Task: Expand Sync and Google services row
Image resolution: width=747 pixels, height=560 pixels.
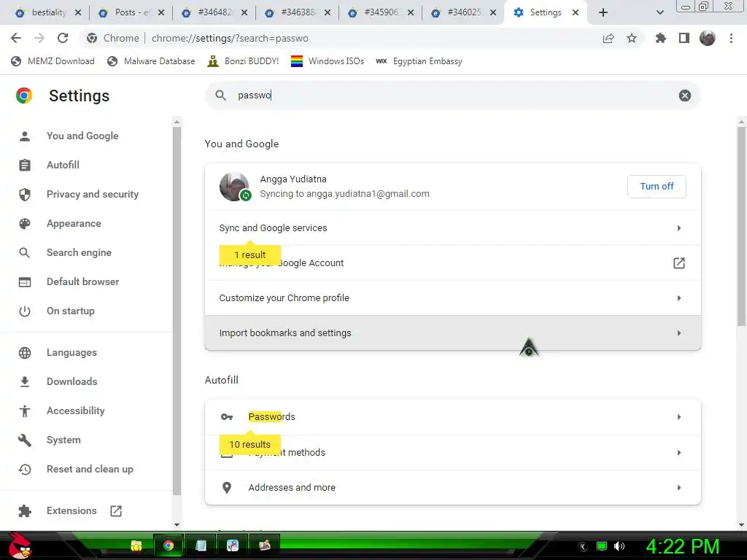Action: pos(452,228)
